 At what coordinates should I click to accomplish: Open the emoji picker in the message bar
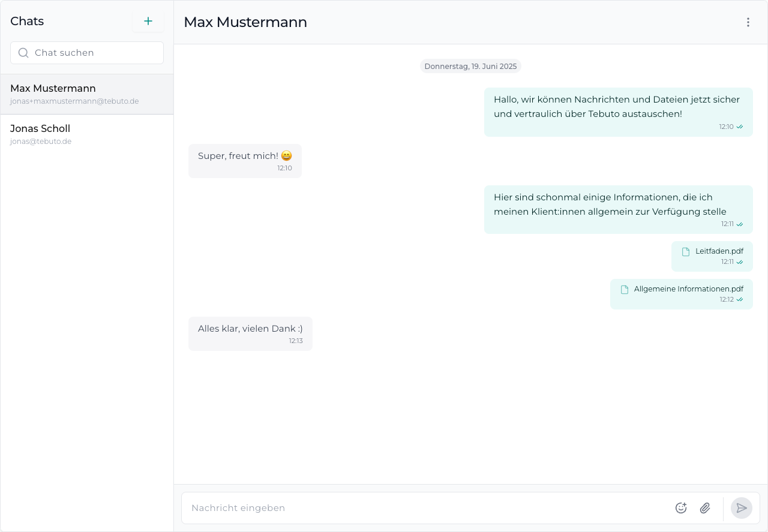click(681, 508)
